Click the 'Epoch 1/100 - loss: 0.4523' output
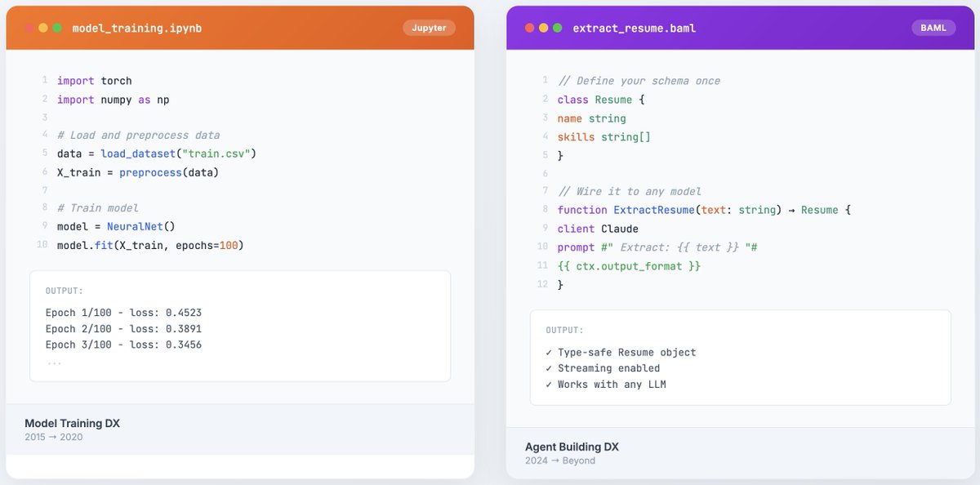Image resolution: width=980 pixels, height=485 pixels. (x=123, y=313)
